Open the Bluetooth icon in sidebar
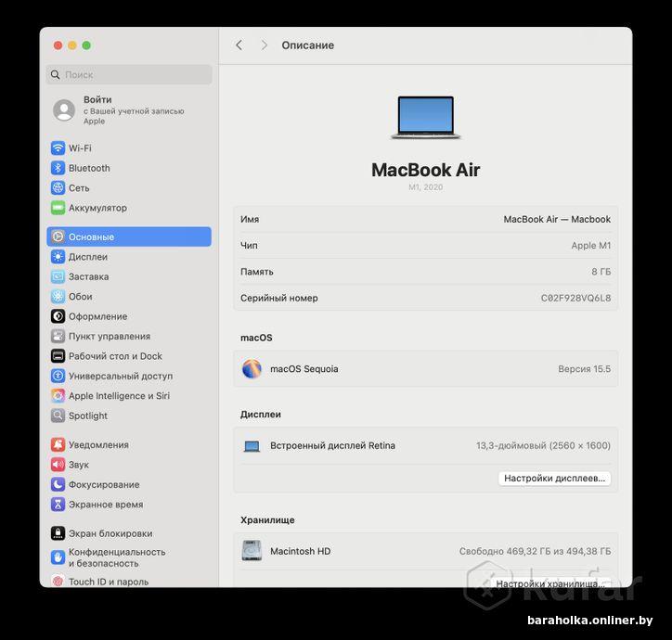The width and height of the screenshot is (672, 640). (x=58, y=168)
